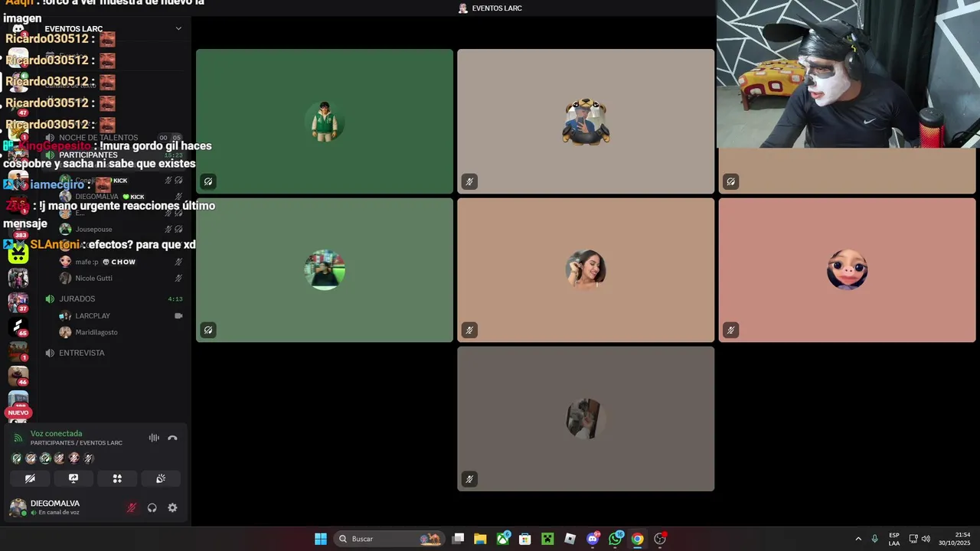
Task: Switch to Google Chrome on the taskbar
Action: point(637,539)
